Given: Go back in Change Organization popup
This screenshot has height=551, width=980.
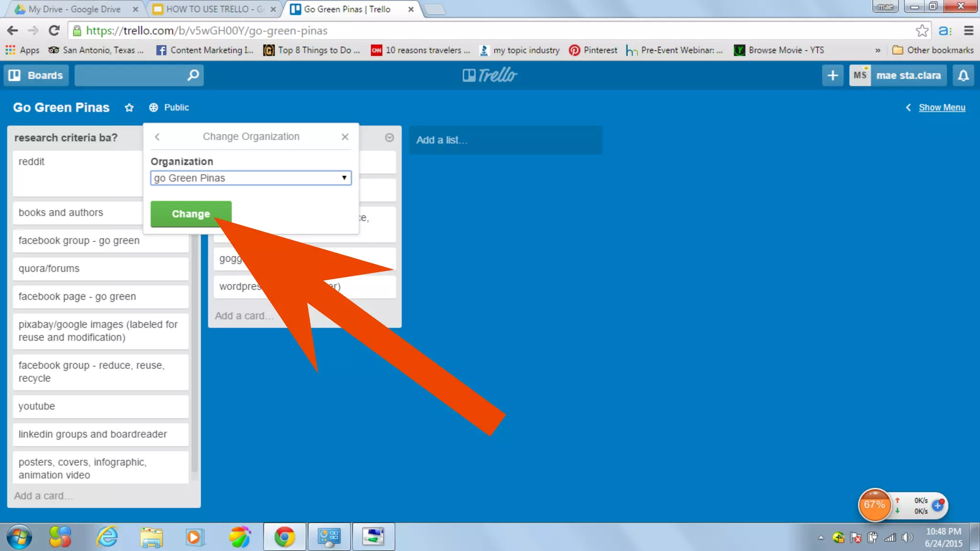Looking at the screenshot, I should [x=157, y=137].
